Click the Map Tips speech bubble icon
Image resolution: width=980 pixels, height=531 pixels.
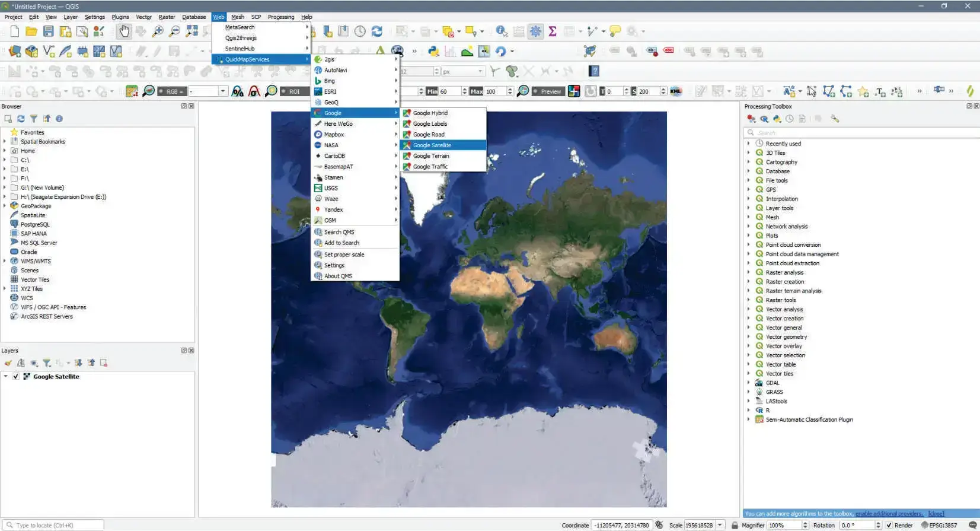tap(615, 31)
